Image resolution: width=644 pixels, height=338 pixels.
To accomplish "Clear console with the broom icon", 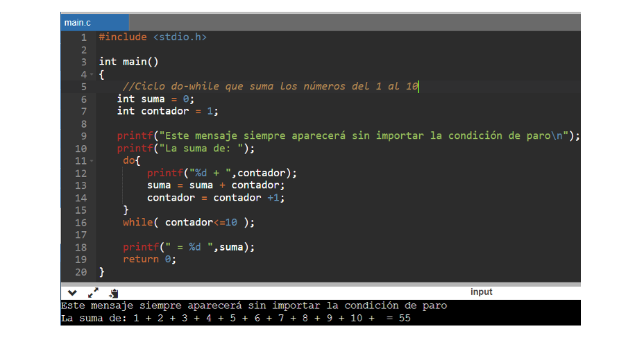I will 114,293.
